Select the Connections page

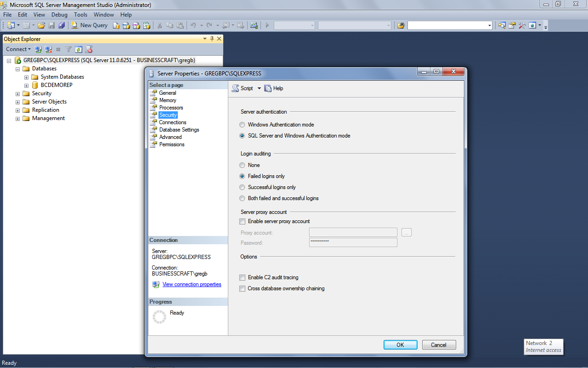173,122
